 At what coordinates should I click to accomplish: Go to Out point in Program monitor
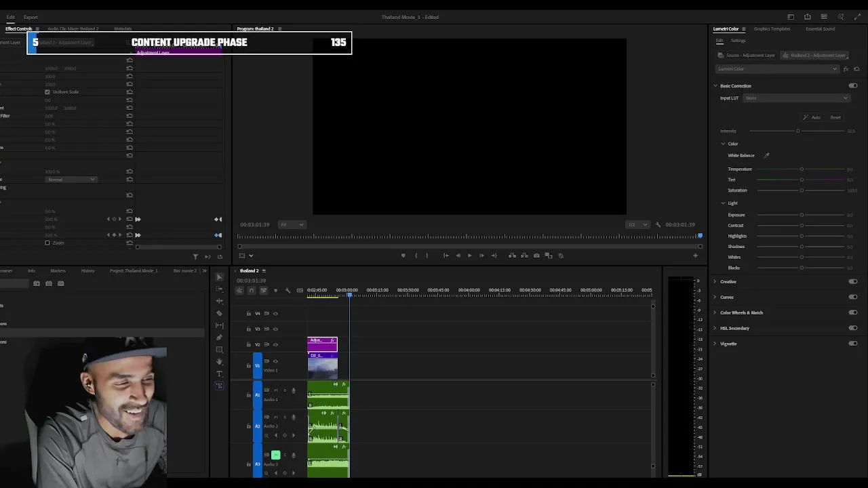[494, 256]
